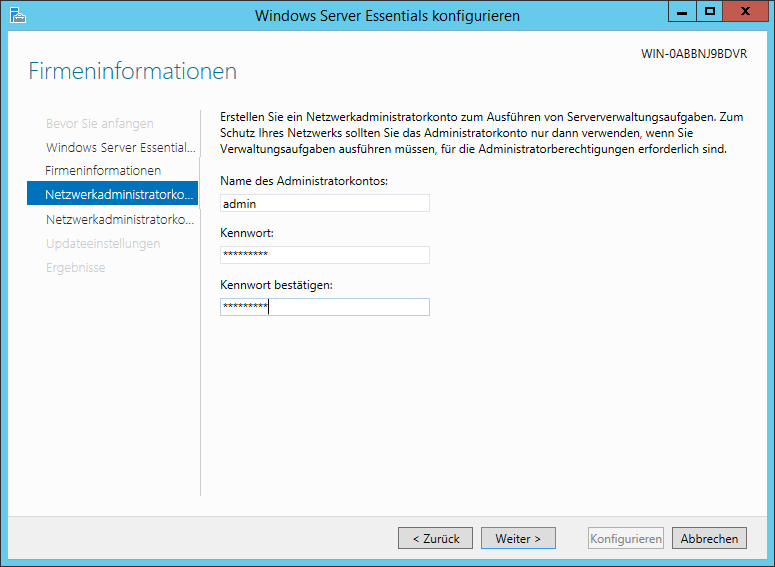Select the highlighted Netzwerkadministratorko... step
Screen dimensions: 775x567
tap(113, 194)
